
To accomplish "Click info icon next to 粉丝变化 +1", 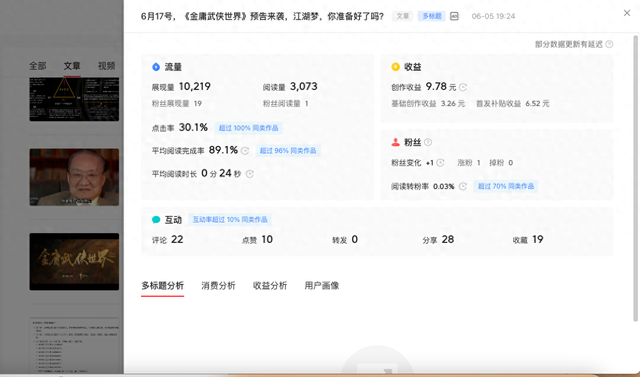I will (440, 163).
